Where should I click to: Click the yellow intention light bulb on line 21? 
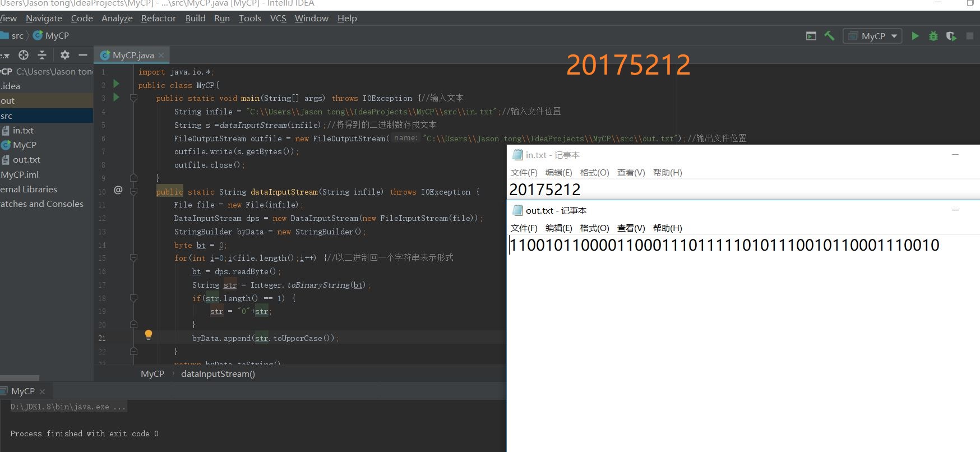[x=149, y=335]
